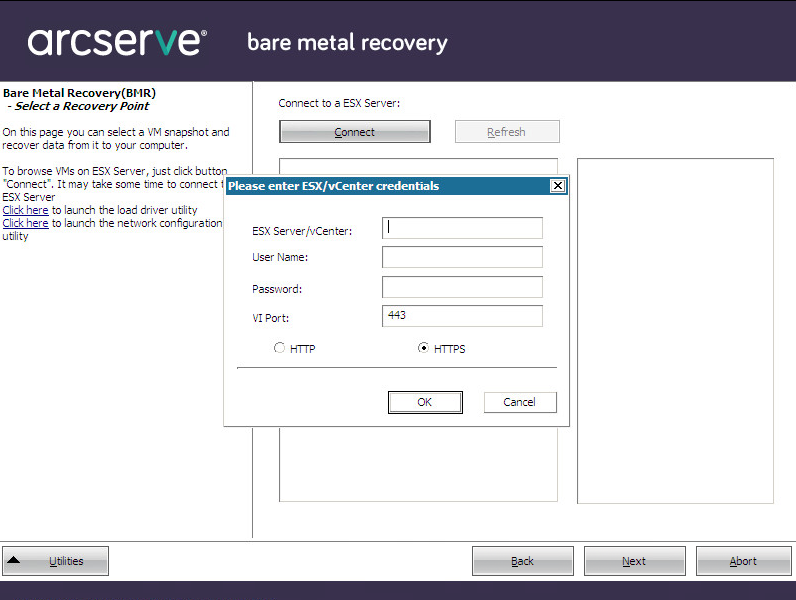Abort the bare metal recovery

[743, 561]
